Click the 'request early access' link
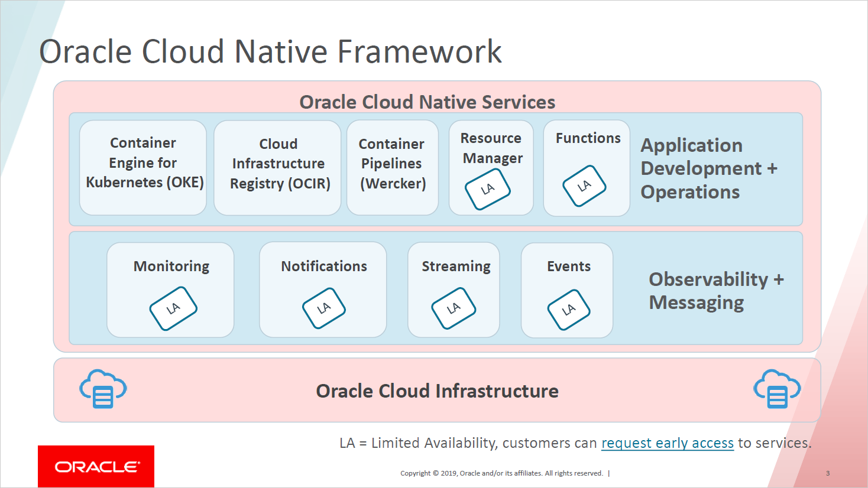 pos(668,443)
